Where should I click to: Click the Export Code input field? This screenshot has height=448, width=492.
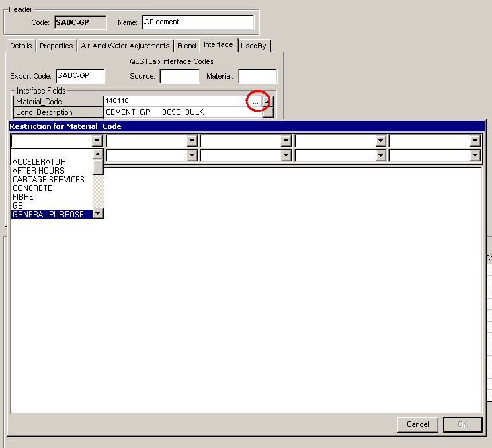(x=80, y=76)
